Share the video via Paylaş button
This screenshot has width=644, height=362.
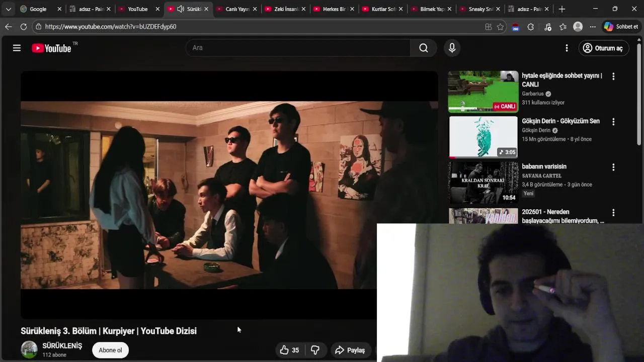(x=351, y=350)
